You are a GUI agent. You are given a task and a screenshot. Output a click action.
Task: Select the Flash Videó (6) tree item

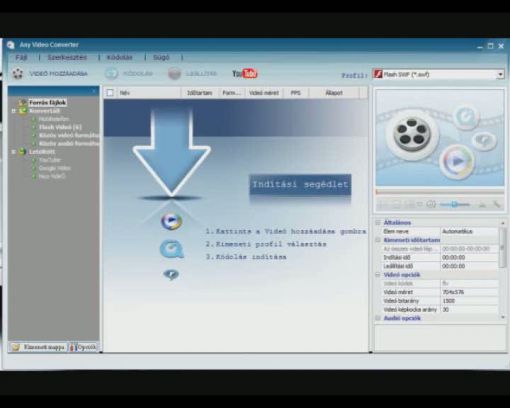(x=60, y=127)
